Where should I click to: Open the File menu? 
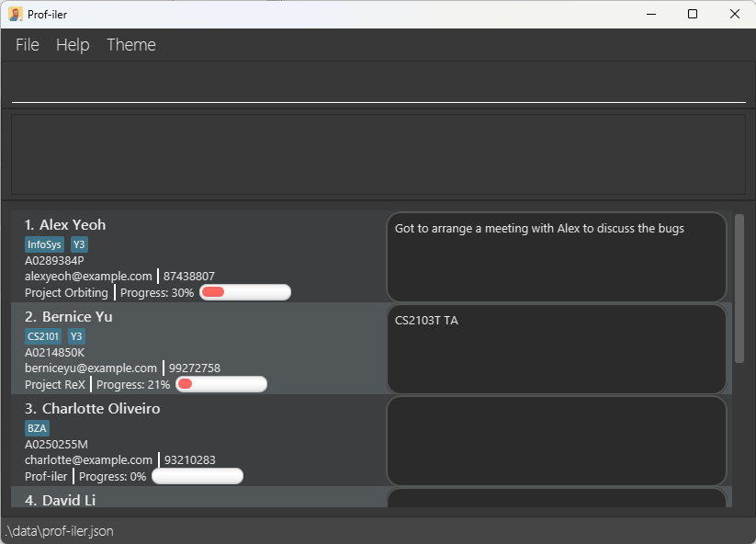click(27, 45)
